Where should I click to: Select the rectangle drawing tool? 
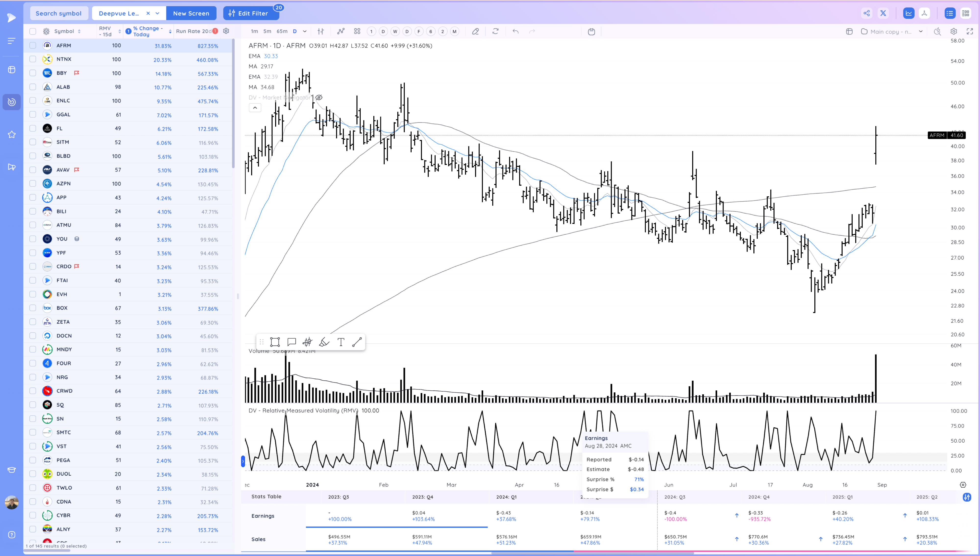[x=275, y=342]
